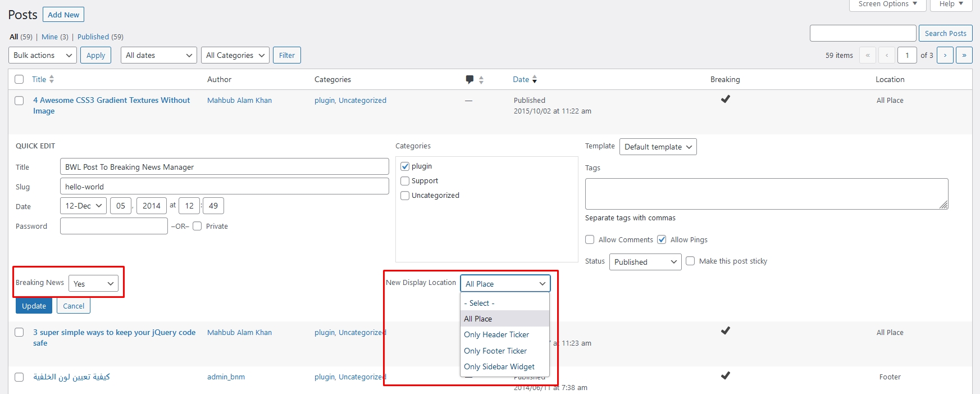Image resolution: width=980 pixels, height=394 pixels.
Task: Click the Breaking checkmark of first post
Action: (x=725, y=99)
